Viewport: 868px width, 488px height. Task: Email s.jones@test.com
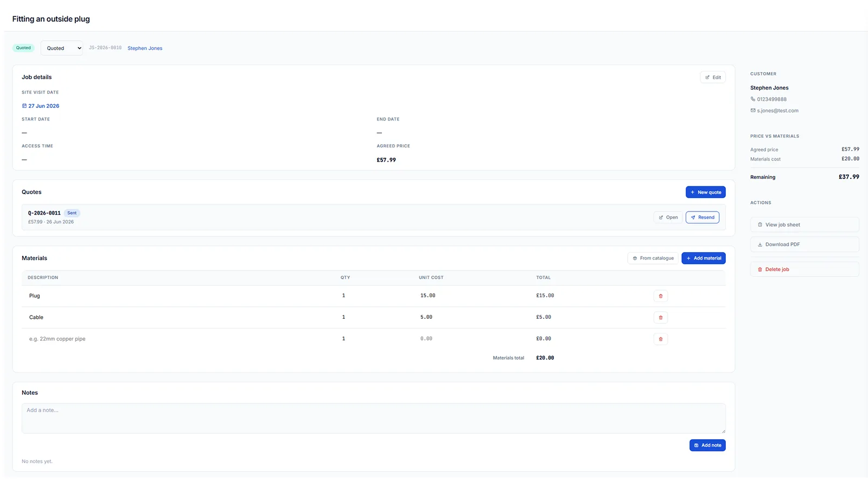point(777,111)
